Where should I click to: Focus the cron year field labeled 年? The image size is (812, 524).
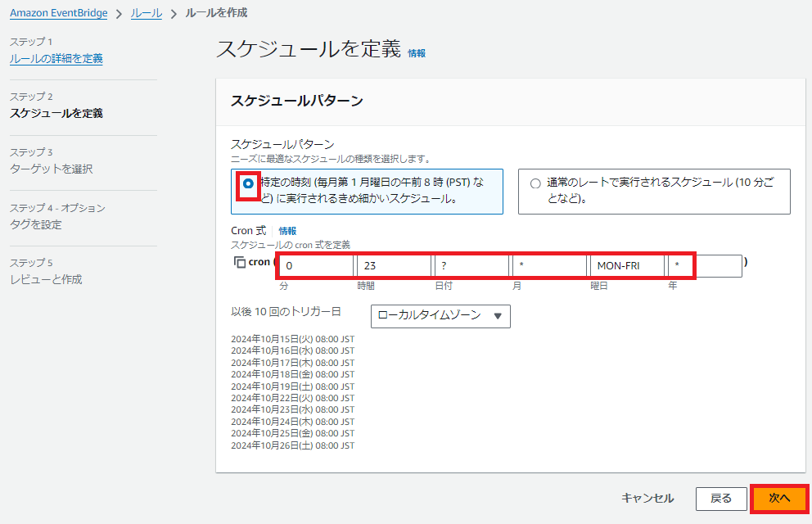pyautogui.click(x=704, y=265)
